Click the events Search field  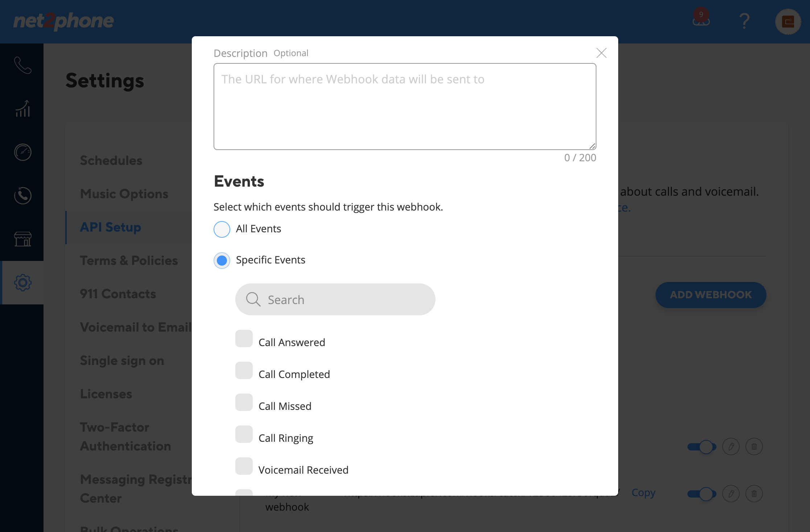click(x=335, y=299)
